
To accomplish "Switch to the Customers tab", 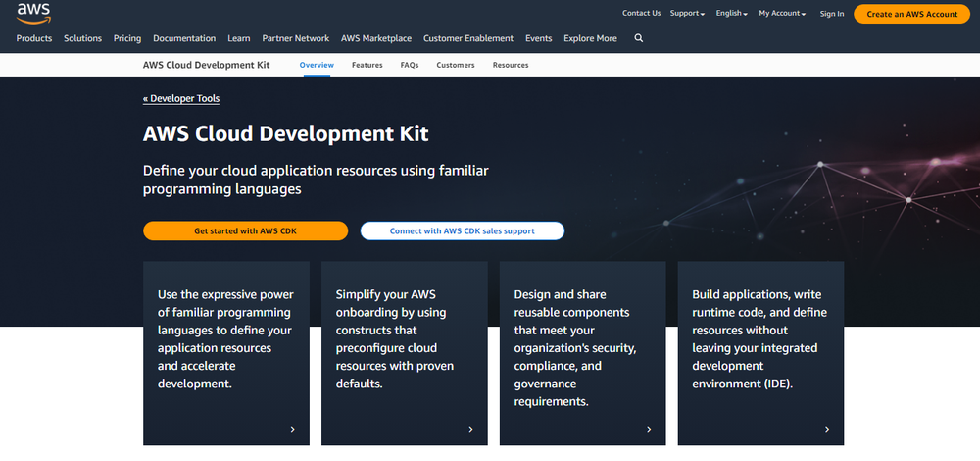I will [x=456, y=65].
